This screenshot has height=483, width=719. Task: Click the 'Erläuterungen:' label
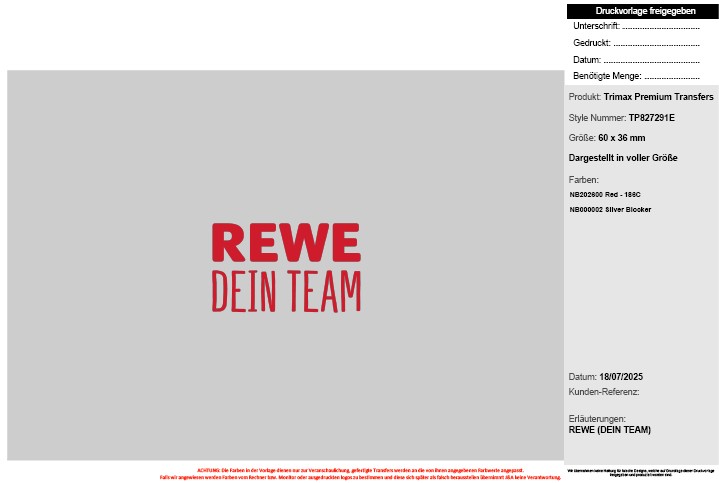597,419
